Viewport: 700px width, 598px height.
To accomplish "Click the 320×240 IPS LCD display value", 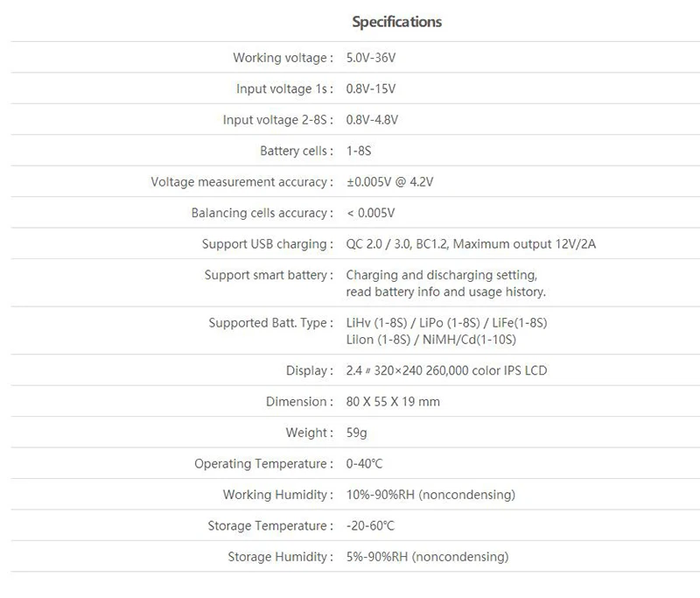I will (446, 370).
